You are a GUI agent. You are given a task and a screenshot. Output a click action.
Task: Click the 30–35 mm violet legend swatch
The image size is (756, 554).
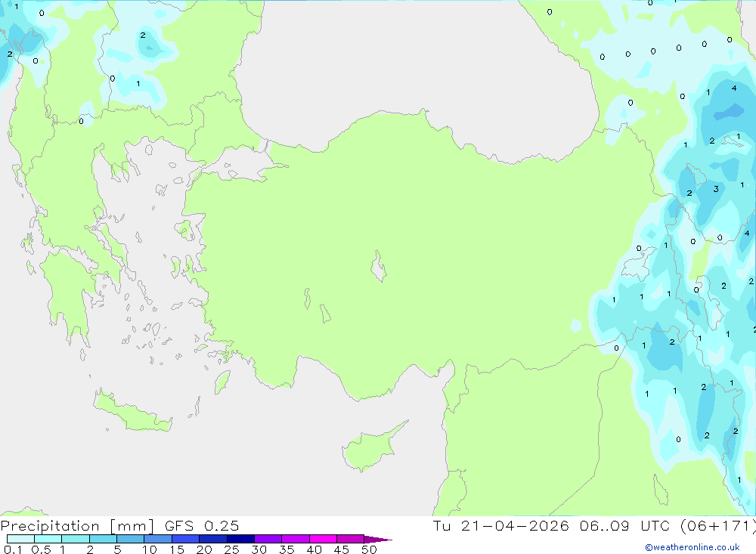(x=268, y=539)
